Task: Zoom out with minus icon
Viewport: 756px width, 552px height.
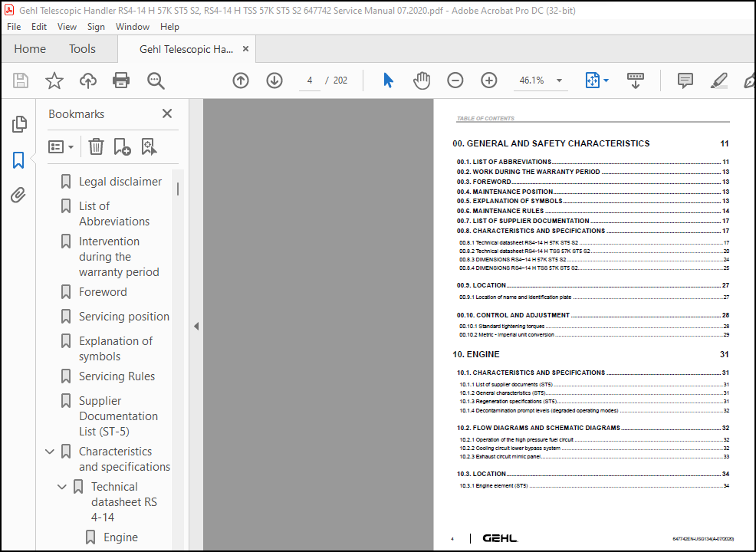Action: pos(455,80)
